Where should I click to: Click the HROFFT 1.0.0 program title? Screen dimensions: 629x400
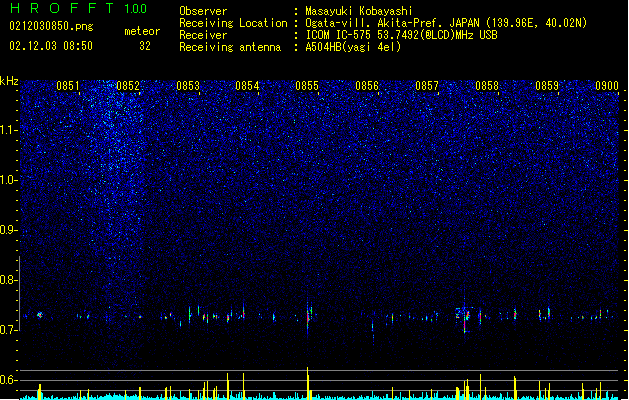click(78, 8)
